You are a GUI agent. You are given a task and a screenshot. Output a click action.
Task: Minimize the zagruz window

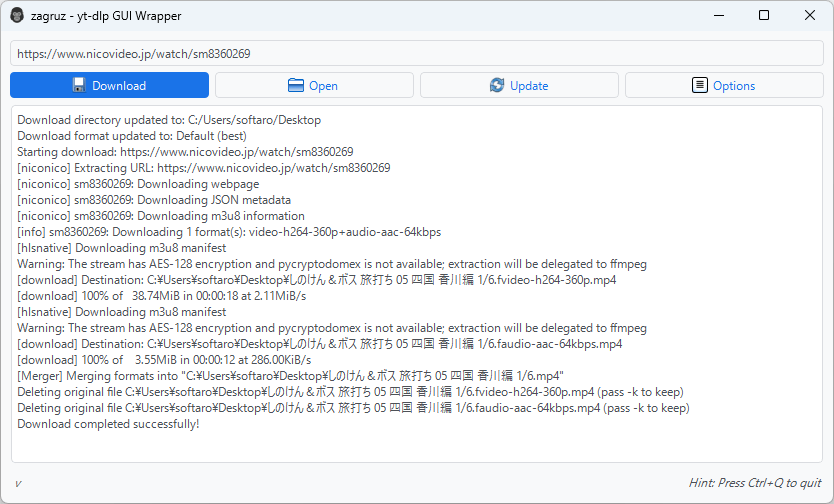pyautogui.click(x=719, y=15)
